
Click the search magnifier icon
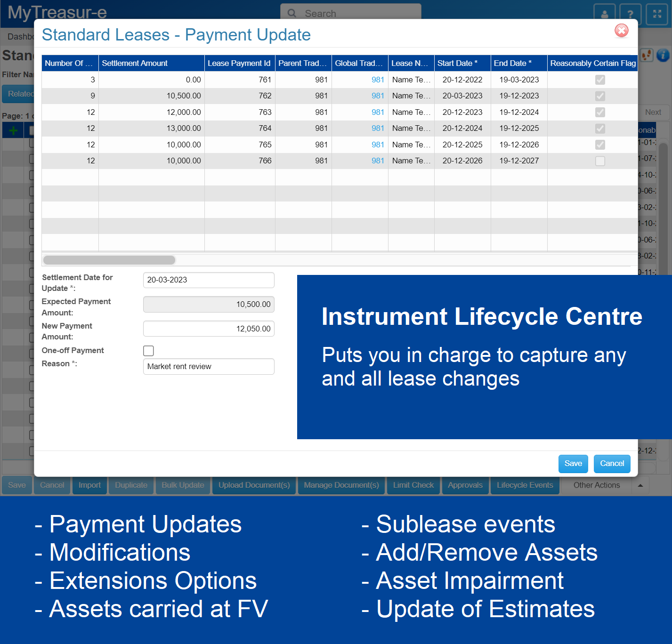(x=292, y=13)
